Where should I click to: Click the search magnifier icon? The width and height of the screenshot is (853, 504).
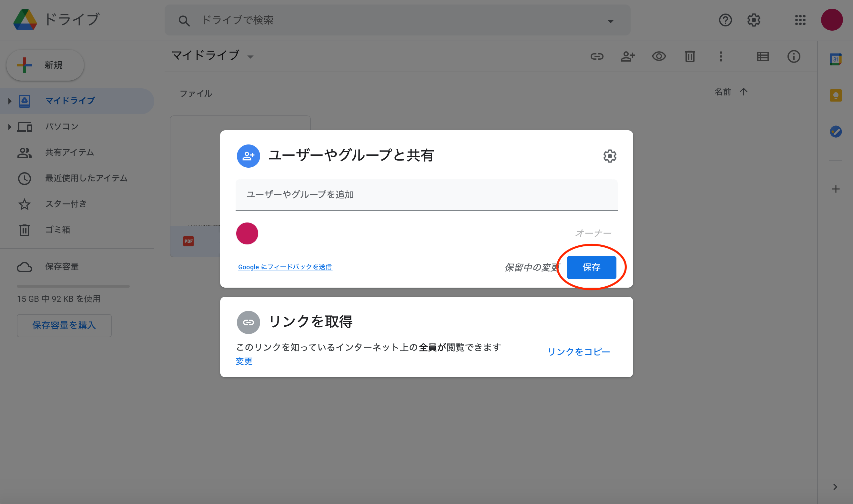184,21
